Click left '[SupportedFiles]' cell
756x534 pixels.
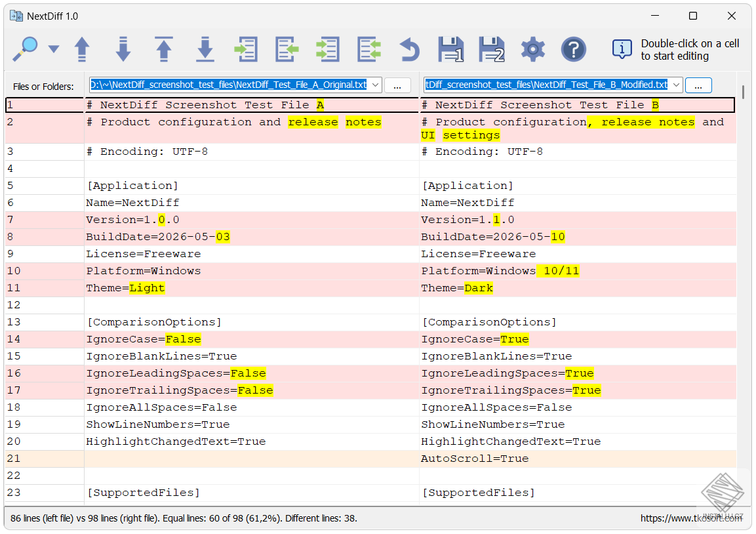coord(251,493)
